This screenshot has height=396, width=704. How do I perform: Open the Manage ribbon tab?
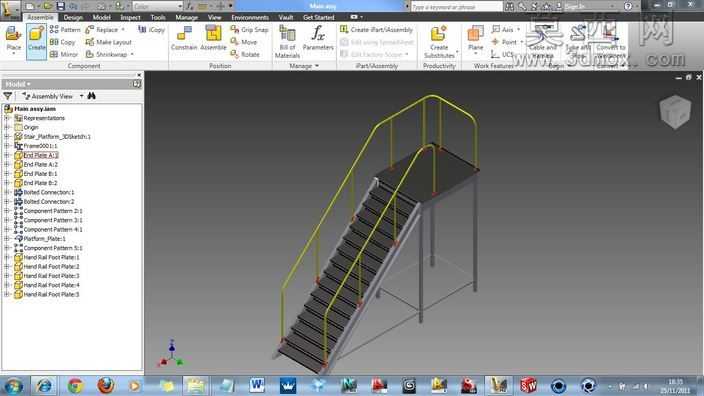186,18
